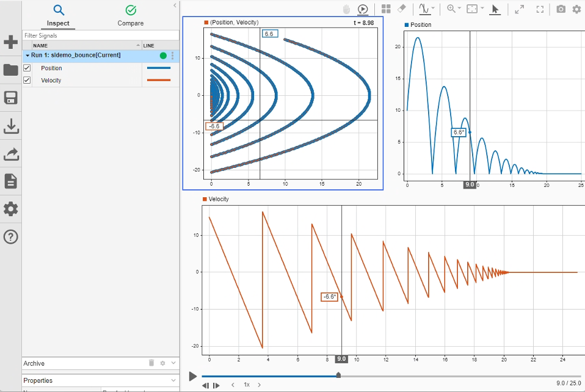This screenshot has height=392, width=585.
Task: Open the subplot layout grid picker
Action: [x=386, y=9]
